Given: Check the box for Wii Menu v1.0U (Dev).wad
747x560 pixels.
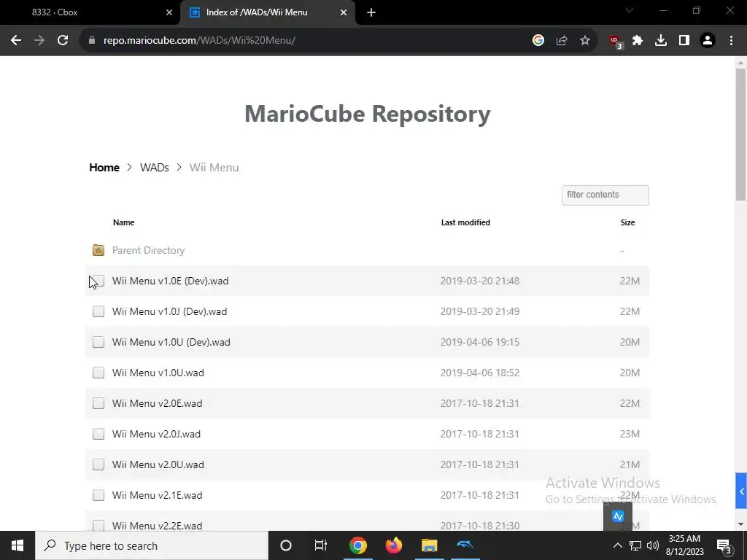Looking at the screenshot, I should tap(98, 342).
